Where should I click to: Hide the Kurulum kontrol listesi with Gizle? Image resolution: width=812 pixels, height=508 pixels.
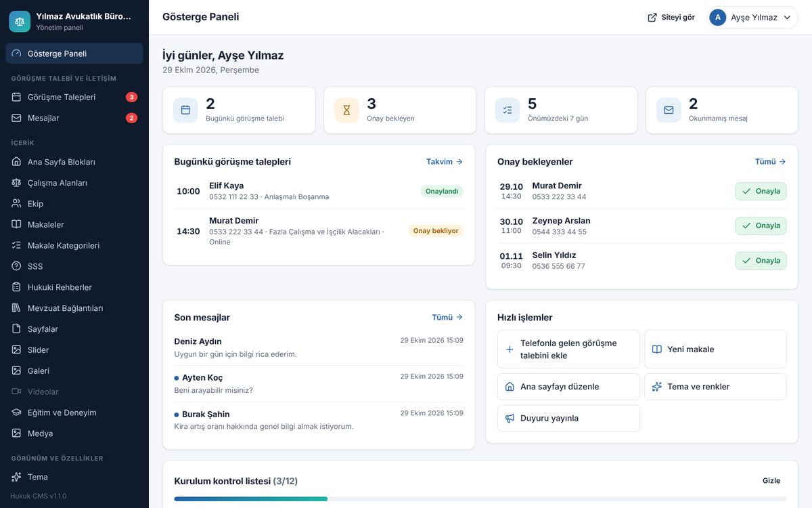point(771,481)
